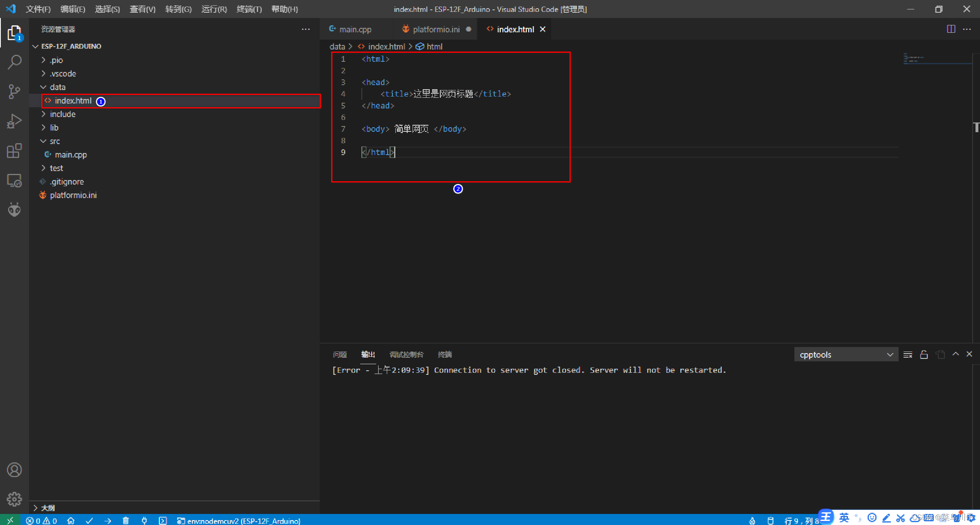Open the Source Control view
The height and width of the screenshot is (525, 980).
pos(14,91)
